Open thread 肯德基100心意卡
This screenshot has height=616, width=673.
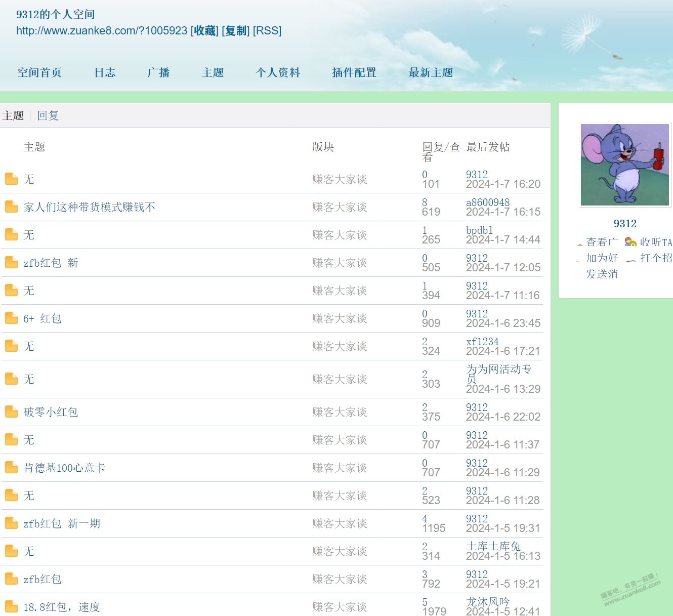click(x=65, y=468)
